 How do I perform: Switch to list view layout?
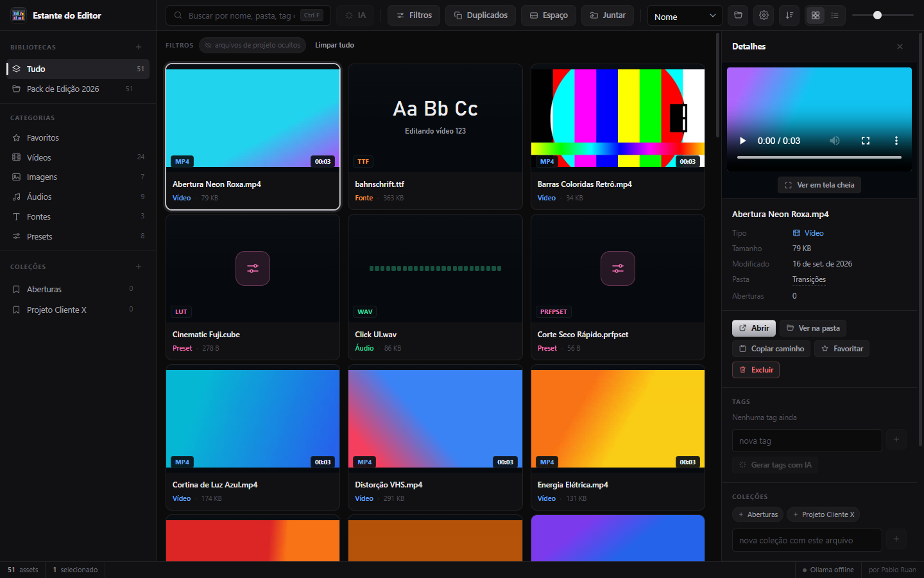click(x=835, y=15)
